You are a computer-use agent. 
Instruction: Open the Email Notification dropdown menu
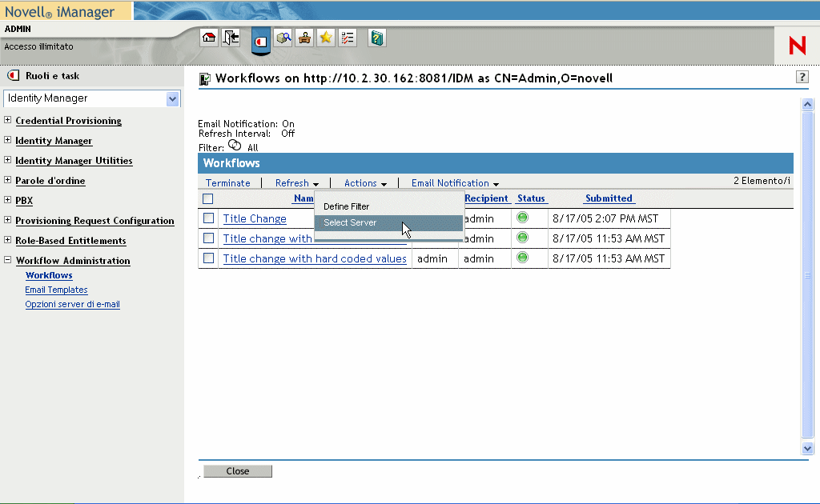tap(455, 183)
